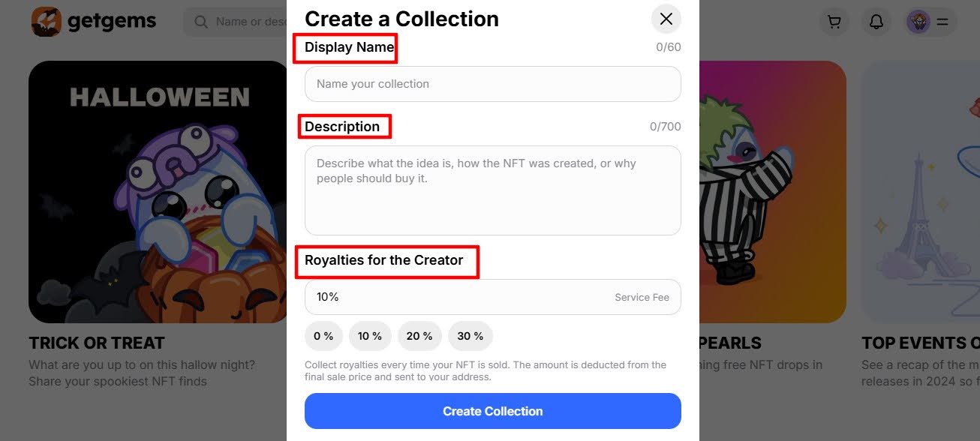Click the getgems wordmark text
Viewport: 980px width, 441px height.
pos(112,21)
